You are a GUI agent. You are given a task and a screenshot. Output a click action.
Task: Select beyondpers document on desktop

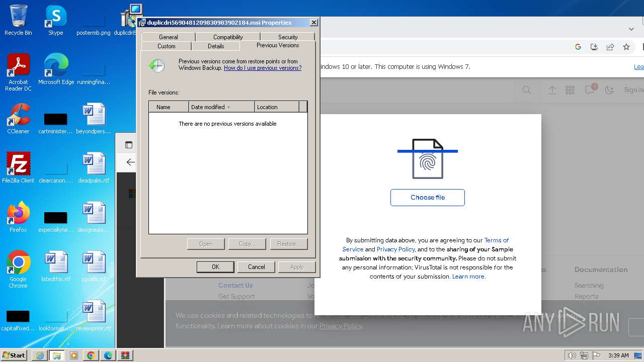tap(94, 119)
